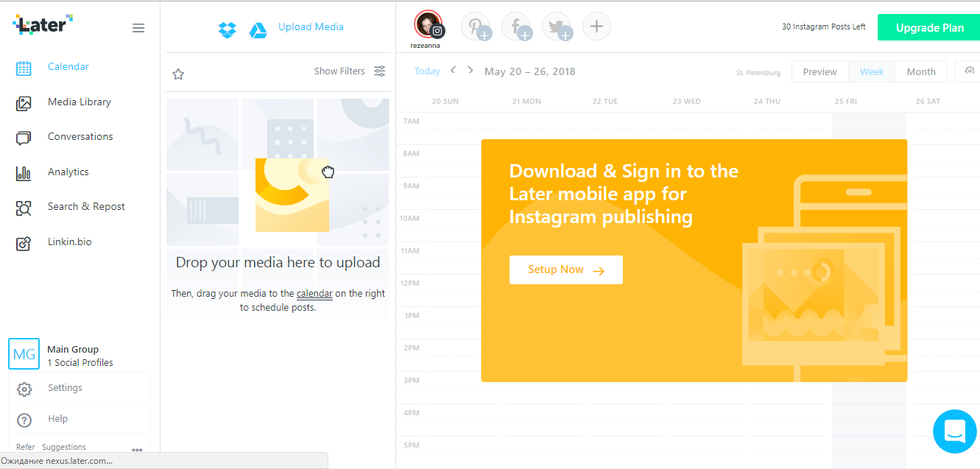Import media from Dropbox
The image size is (980, 469).
click(227, 30)
